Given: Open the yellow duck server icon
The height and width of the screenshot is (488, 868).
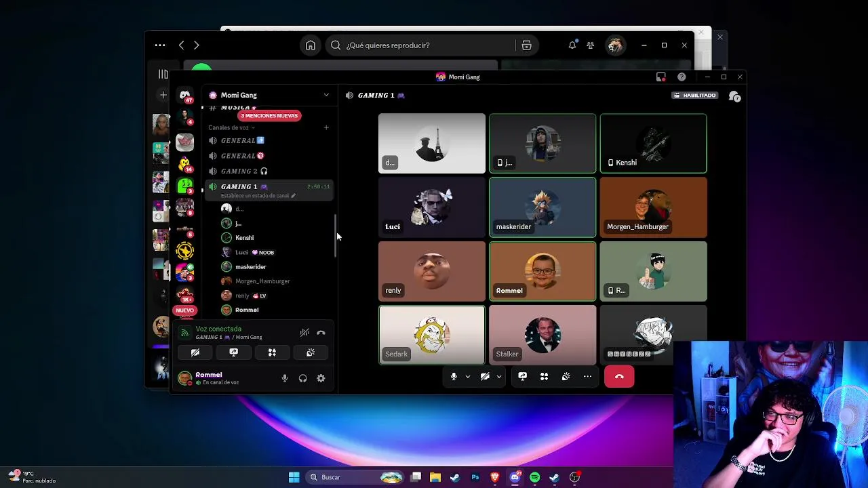Looking at the screenshot, I should [184, 164].
